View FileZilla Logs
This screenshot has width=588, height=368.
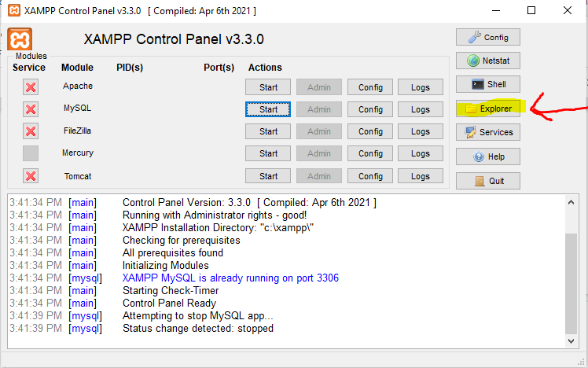[x=421, y=131]
